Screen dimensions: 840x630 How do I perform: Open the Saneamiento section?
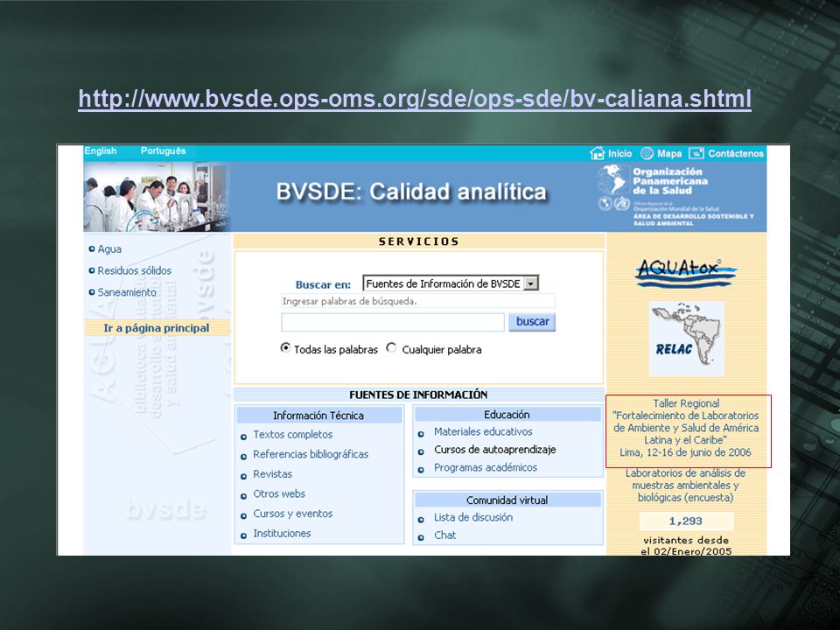[x=127, y=292]
